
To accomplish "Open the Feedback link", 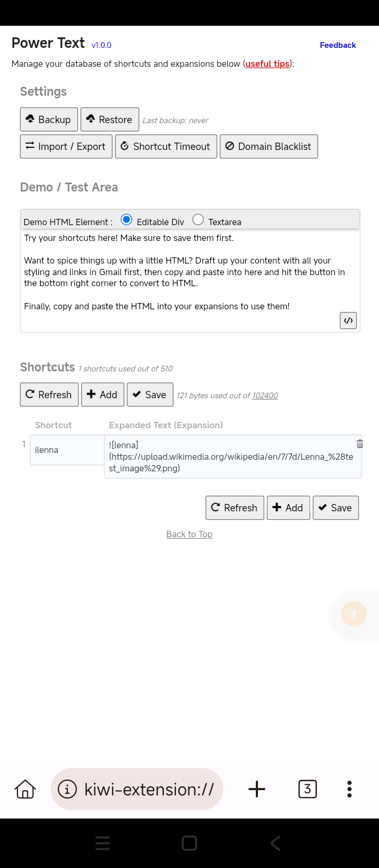I will click(x=338, y=45).
